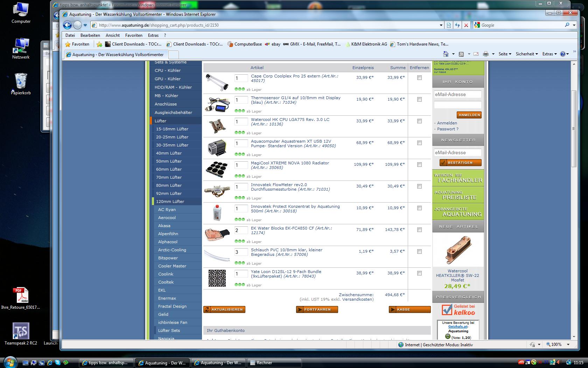Open the search provider dropdown arrow
This screenshot has height=368, width=588.
click(x=574, y=25)
